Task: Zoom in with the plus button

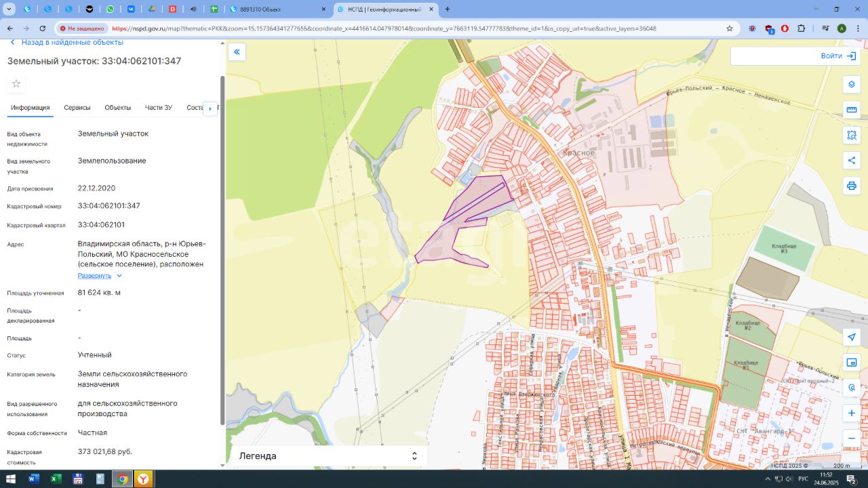Action: 852,413
